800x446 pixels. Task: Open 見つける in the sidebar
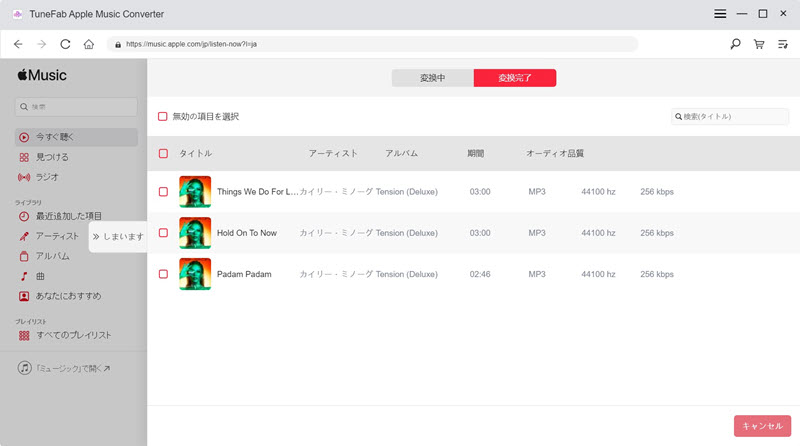pos(44,157)
